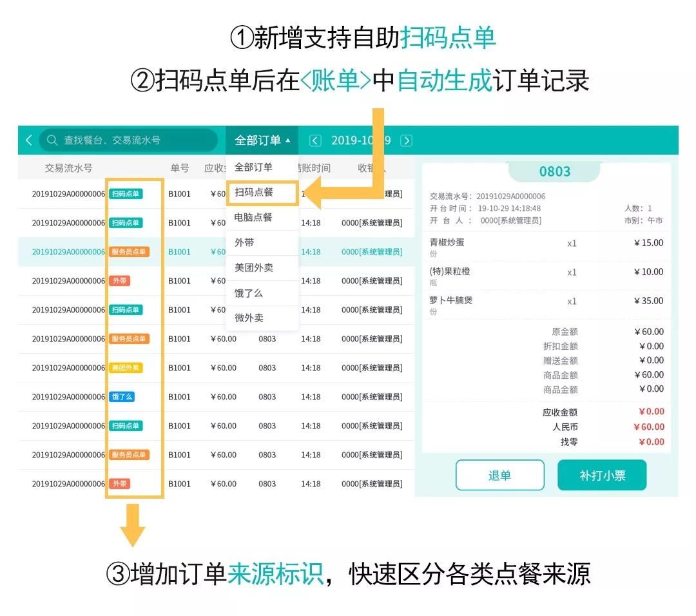
Task: Click the back arrow icon
Action: click(28, 140)
